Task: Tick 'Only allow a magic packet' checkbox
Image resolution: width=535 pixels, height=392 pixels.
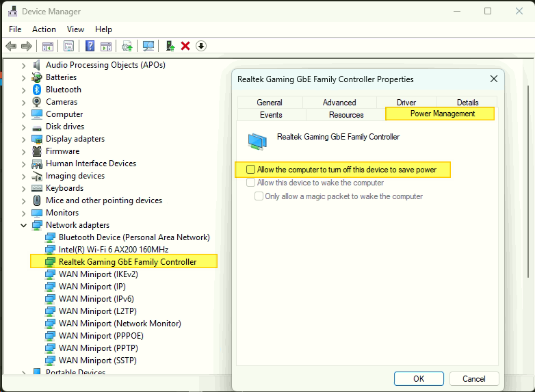Action: tap(259, 196)
